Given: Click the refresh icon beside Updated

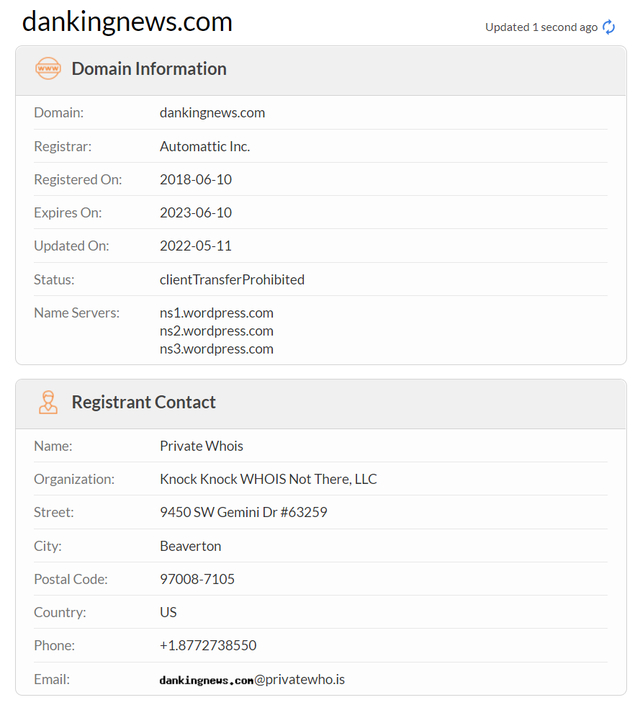Looking at the screenshot, I should pyautogui.click(x=609, y=27).
